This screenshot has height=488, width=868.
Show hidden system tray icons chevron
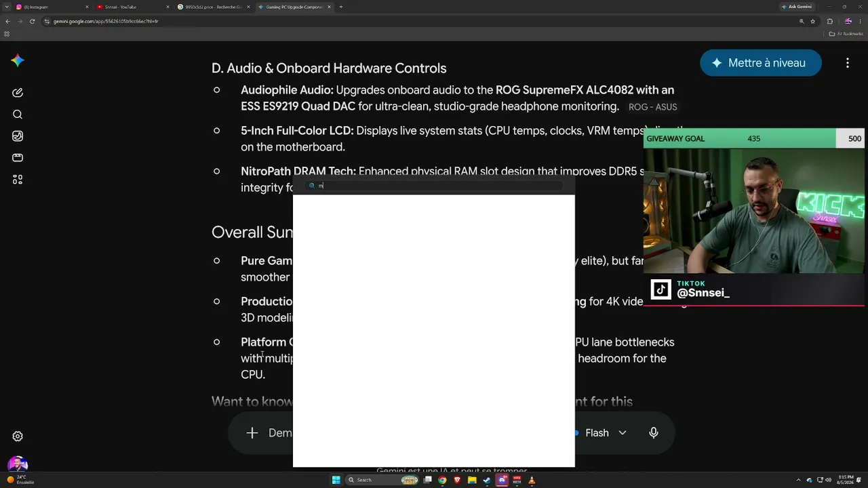(799, 480)
